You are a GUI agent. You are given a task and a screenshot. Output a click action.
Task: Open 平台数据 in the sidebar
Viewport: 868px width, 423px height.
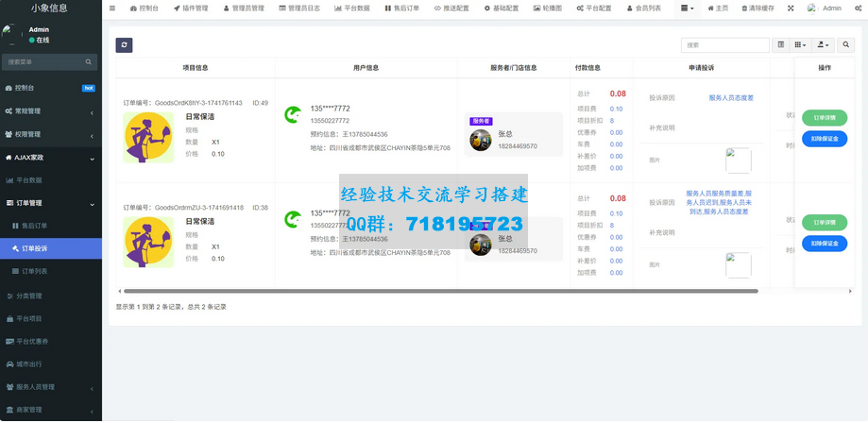51,180
